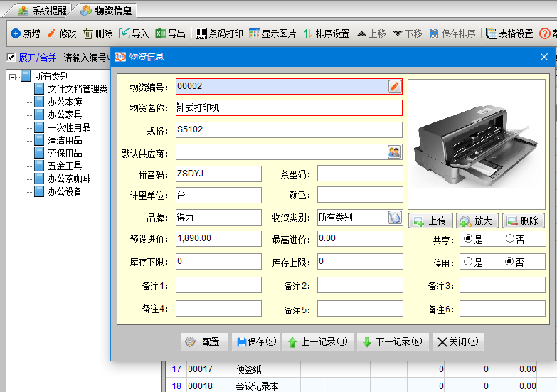Select 停用 是 radio button

468,262
